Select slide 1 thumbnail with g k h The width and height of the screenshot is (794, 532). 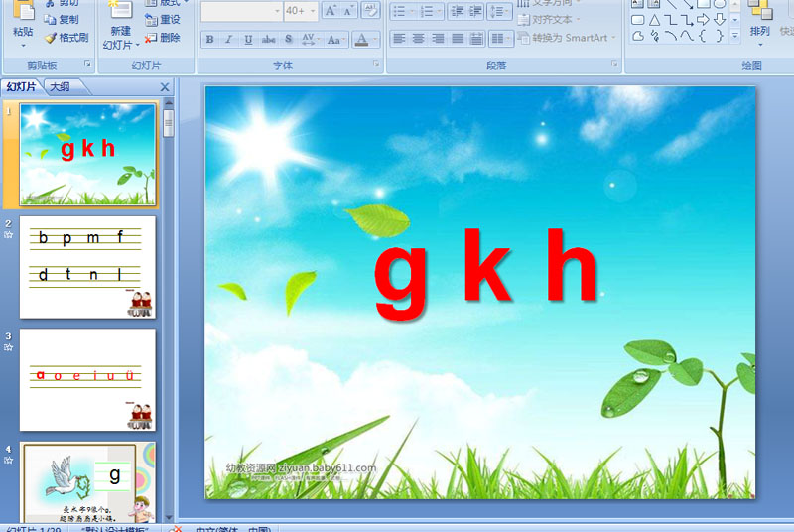[87, 155]
